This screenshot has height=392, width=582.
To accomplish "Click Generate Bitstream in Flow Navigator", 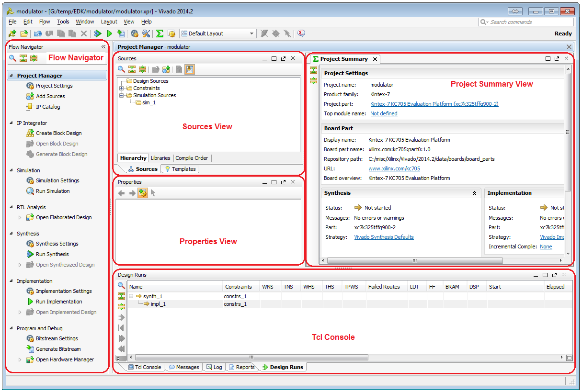I will [54, 349].
